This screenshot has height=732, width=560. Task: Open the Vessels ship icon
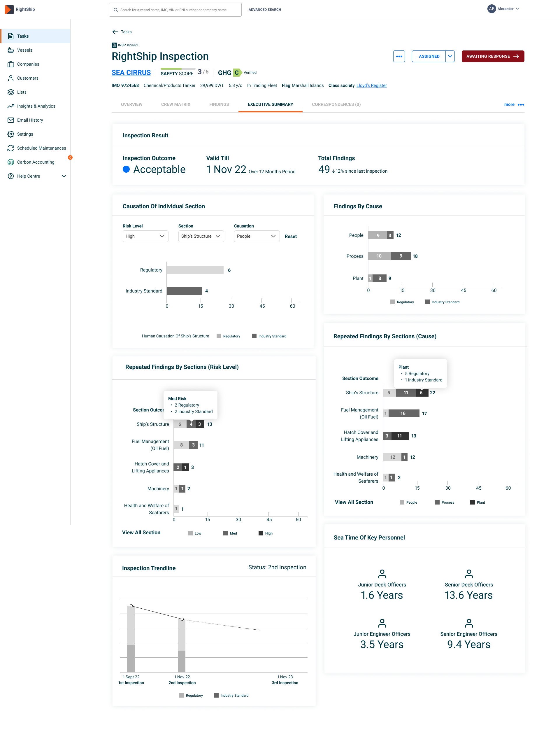(x=11, y=50)
